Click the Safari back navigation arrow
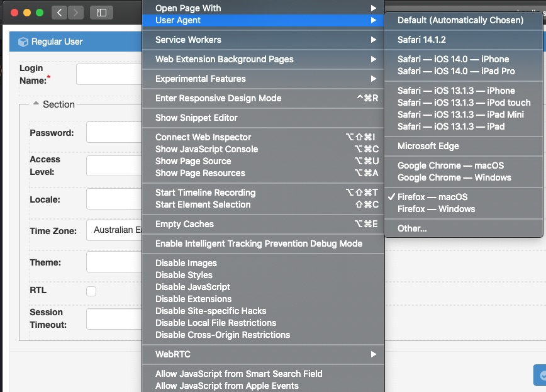The height and width of the screenshot is (392, 546). 59,13
